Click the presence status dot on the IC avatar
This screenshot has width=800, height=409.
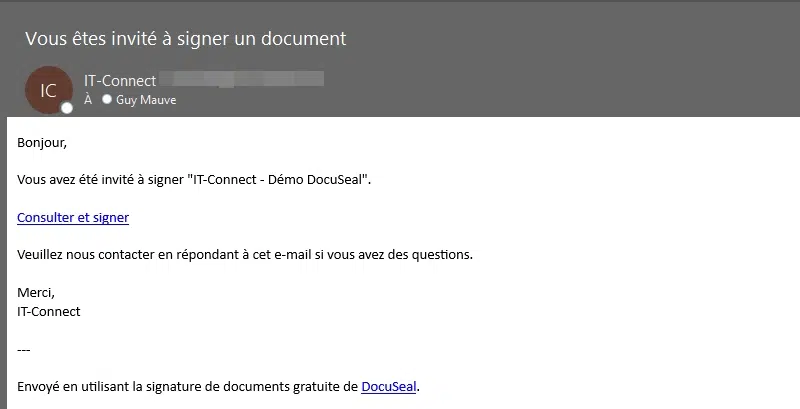point(67,108)
